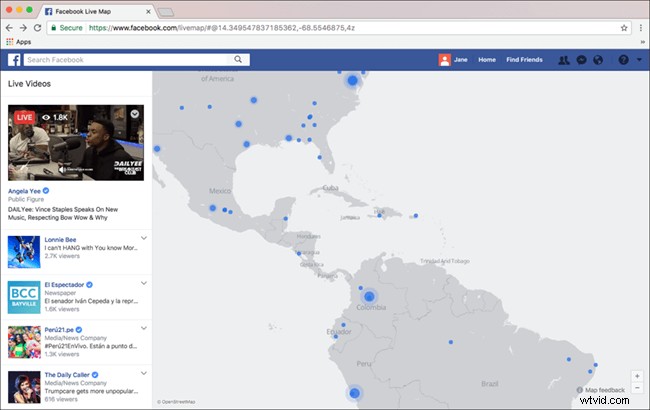Open the account dropdown arrow in navbar
Viewport: 650px width, 410px height.
(x=639, y=60)
